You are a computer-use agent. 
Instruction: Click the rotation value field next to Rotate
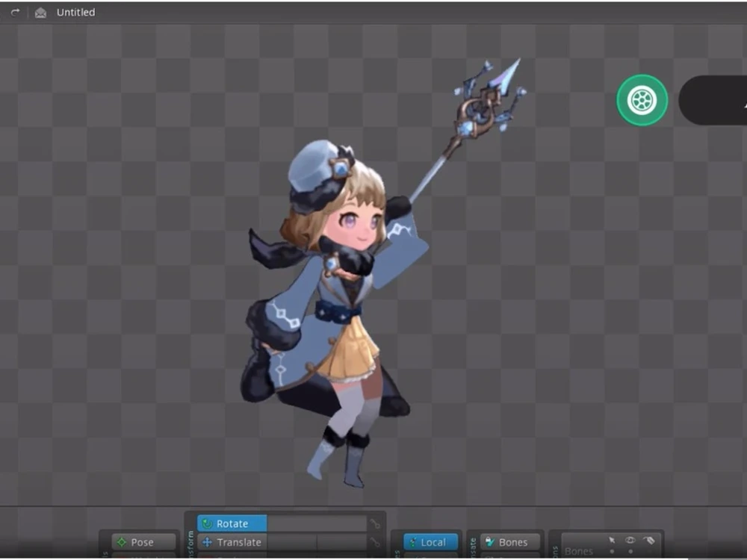(317, 523)
